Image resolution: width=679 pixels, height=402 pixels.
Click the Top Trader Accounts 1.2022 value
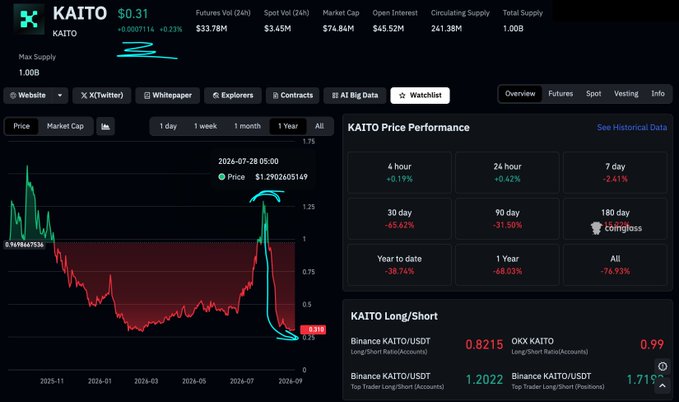pyautogui.click(x=484, y=380)
